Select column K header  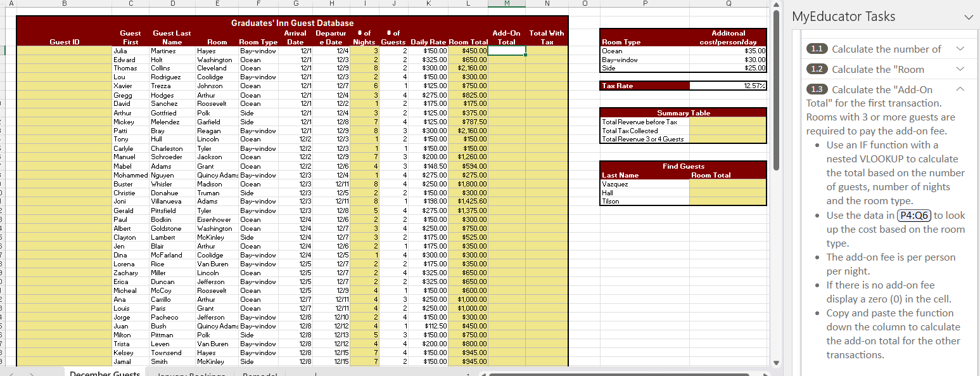pos(429,4)
